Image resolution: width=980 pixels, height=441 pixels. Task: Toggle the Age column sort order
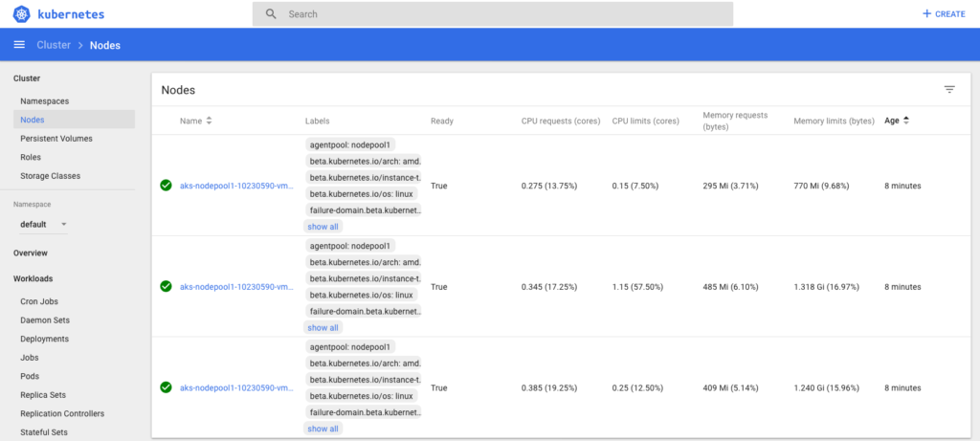(x=905, y=121)
